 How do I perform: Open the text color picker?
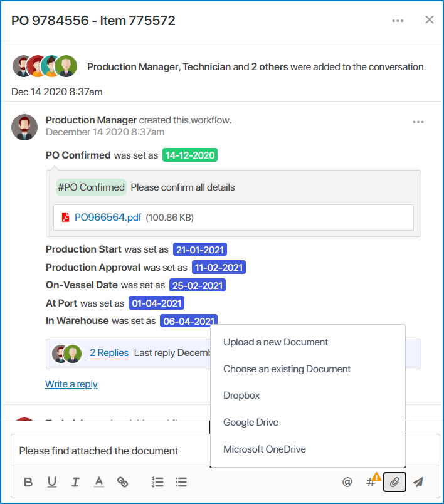tap(99, 482)
